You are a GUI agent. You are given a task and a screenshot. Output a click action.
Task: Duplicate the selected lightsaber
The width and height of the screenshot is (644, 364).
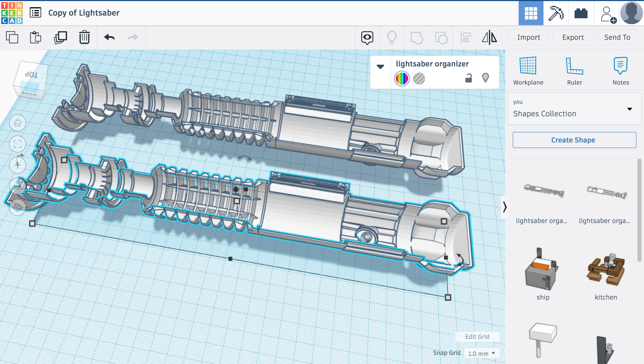[x=60, y=38]
